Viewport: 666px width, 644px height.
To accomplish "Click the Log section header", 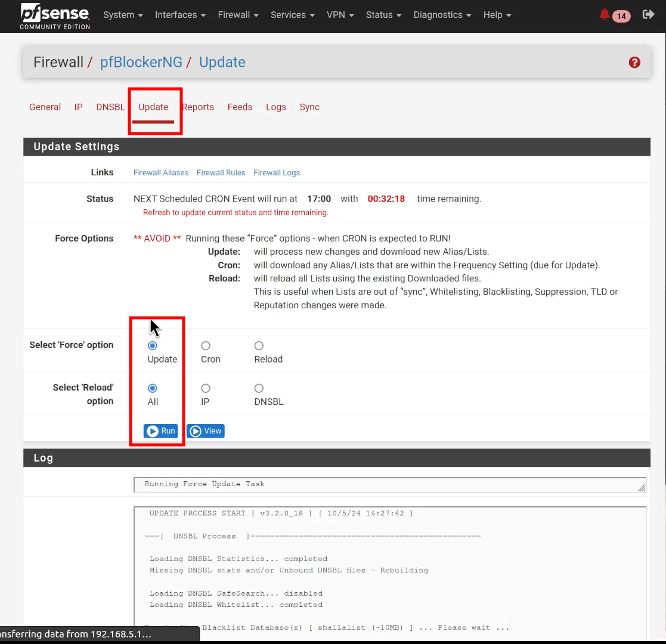I will (x=337, y=458).
